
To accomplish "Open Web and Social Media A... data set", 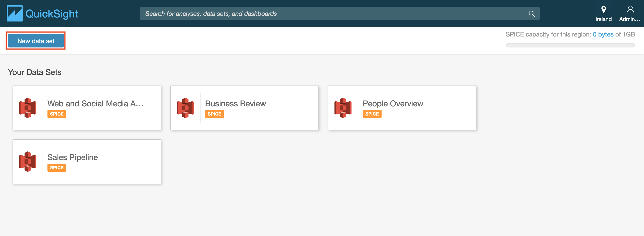I will (x=95, y=103).
